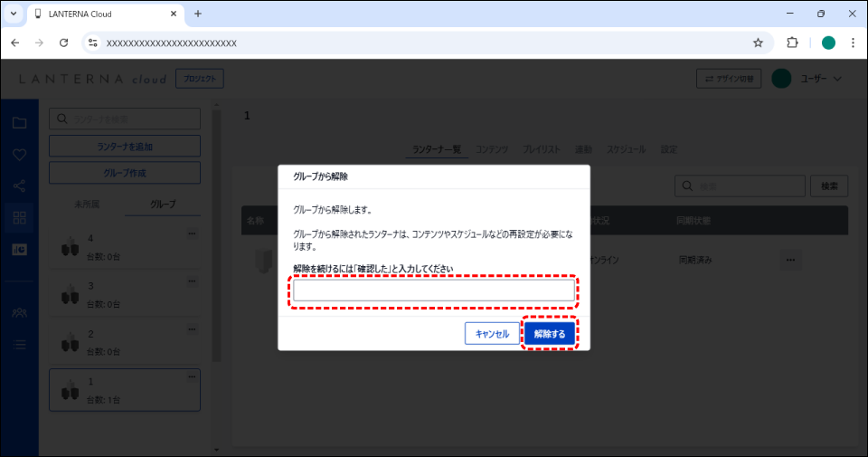Viewport: 868px width, 457px height.
Task: Open the browser extensions puzzle icon
Action: (x=792, y=43)
